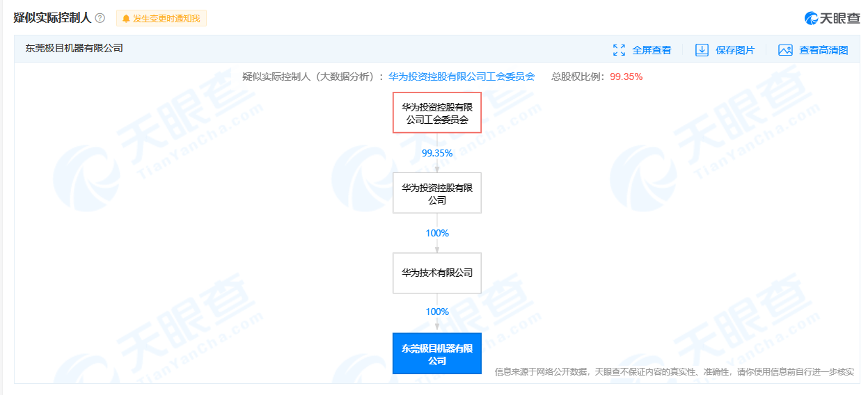Select the 华为技术有限公司 chart node
868x395 pixels.
click(x=437, y=273)
